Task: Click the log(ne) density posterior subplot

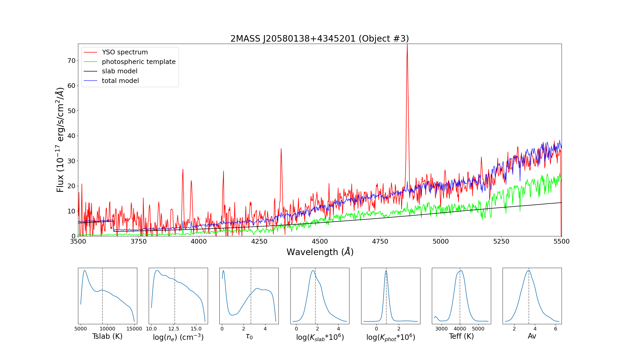Action: click(x=178, y=296)
